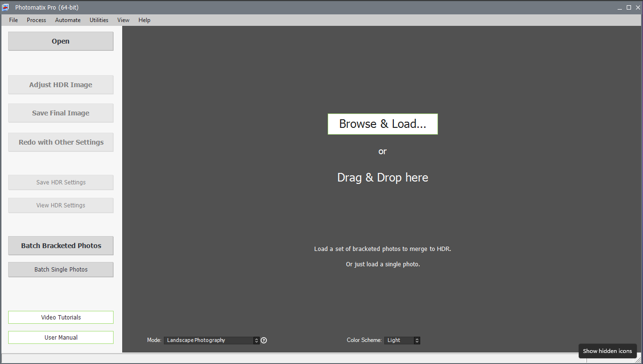Click the View HDR Settings button

pos(61,205)
